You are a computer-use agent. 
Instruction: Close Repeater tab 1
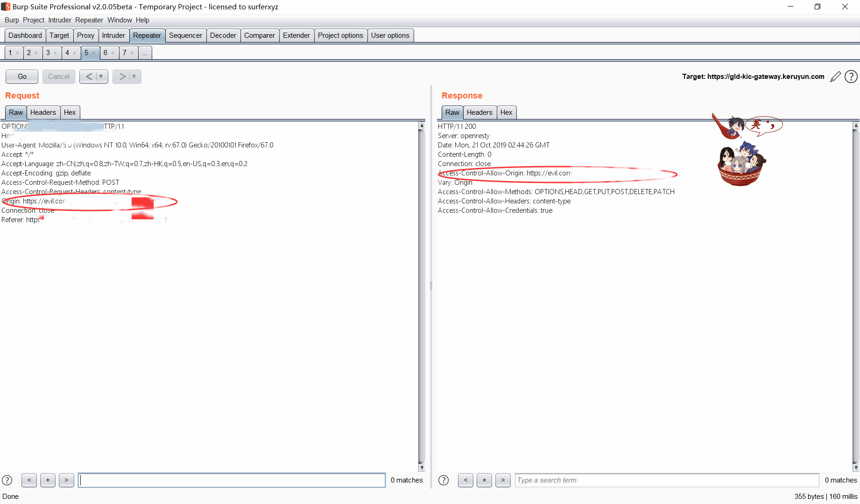[18, 53]
